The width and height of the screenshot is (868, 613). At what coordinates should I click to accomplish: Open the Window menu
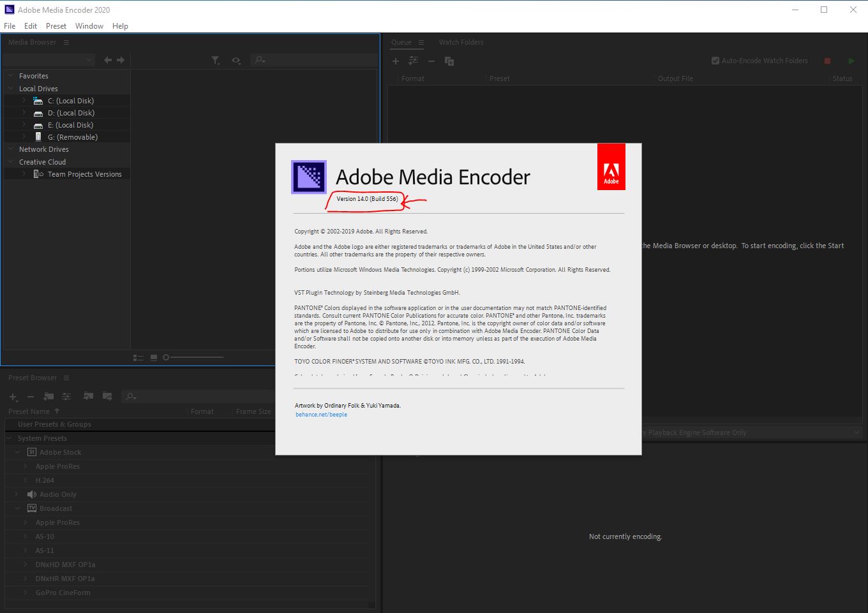89,26
